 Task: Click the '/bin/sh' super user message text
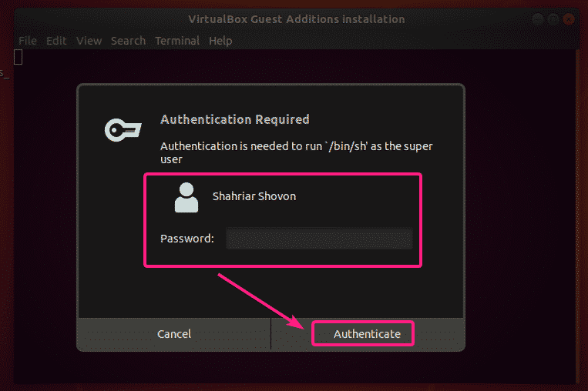click(301, 152)
